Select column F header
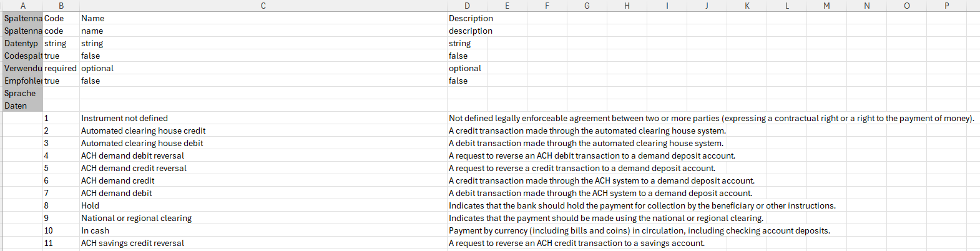This screenshot has width=980, height=251. click(547, 6)
